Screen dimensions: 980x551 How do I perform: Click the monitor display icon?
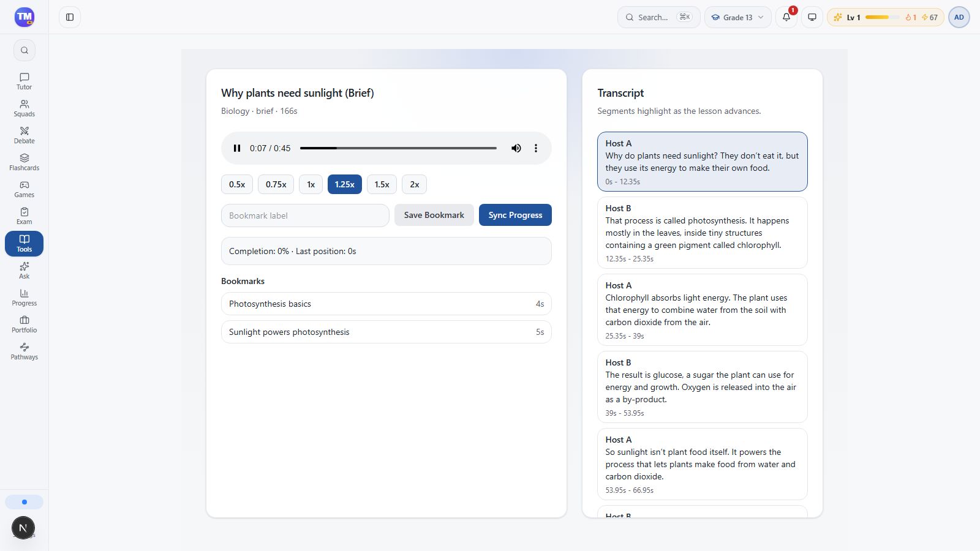pos(812,17)
